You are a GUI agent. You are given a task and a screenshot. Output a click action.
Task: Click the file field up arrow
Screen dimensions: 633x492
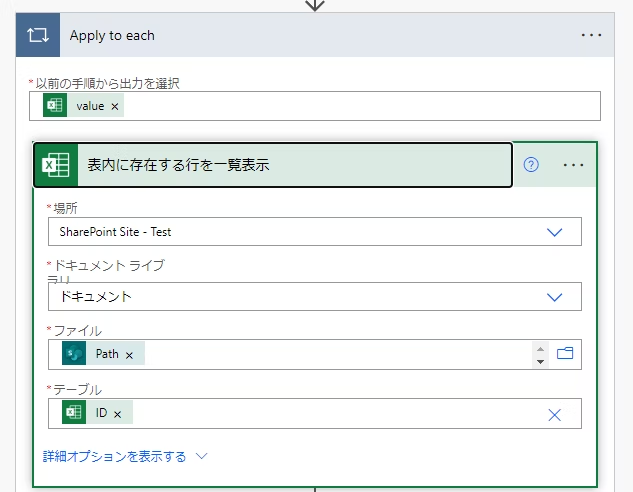coord(541,349)
